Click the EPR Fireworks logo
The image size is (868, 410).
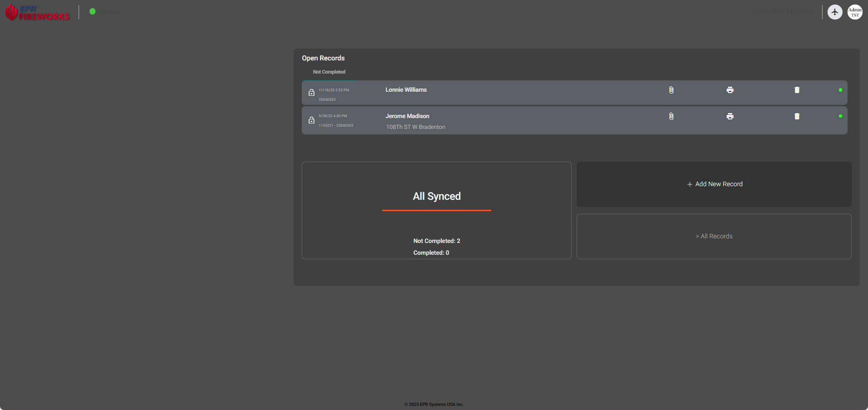point(37,12)
